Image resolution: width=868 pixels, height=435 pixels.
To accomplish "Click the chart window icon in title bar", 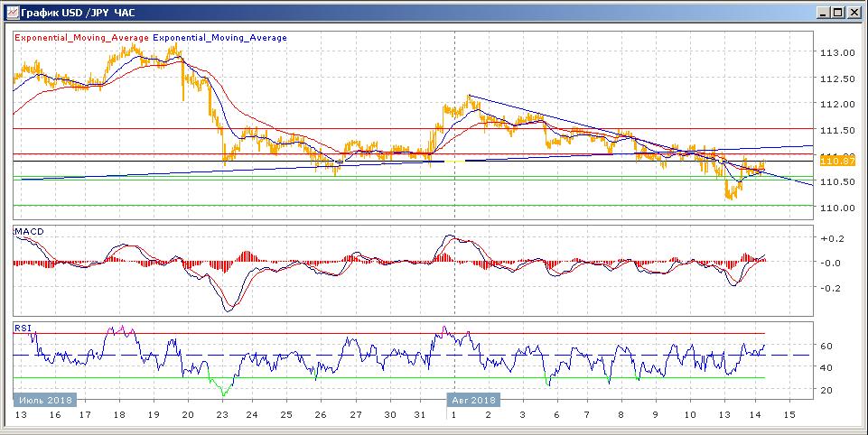I will click(x=11, y=12).
